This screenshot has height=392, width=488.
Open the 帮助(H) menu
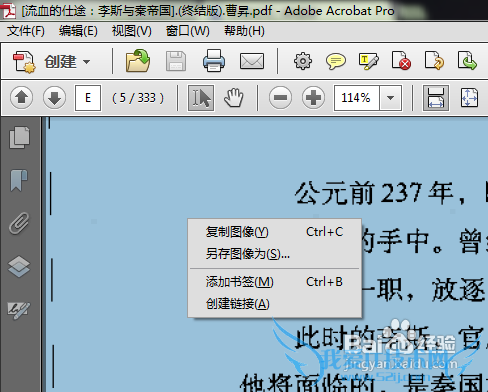(244, 31)
